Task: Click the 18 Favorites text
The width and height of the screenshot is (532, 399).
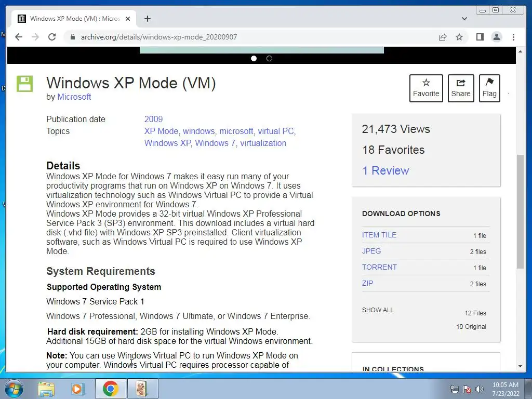Action: 393,150
